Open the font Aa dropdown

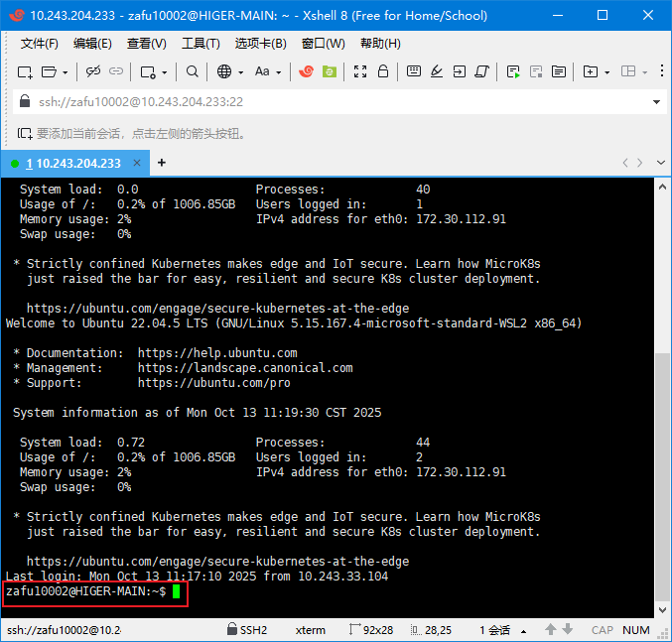(x=268, y=71)
